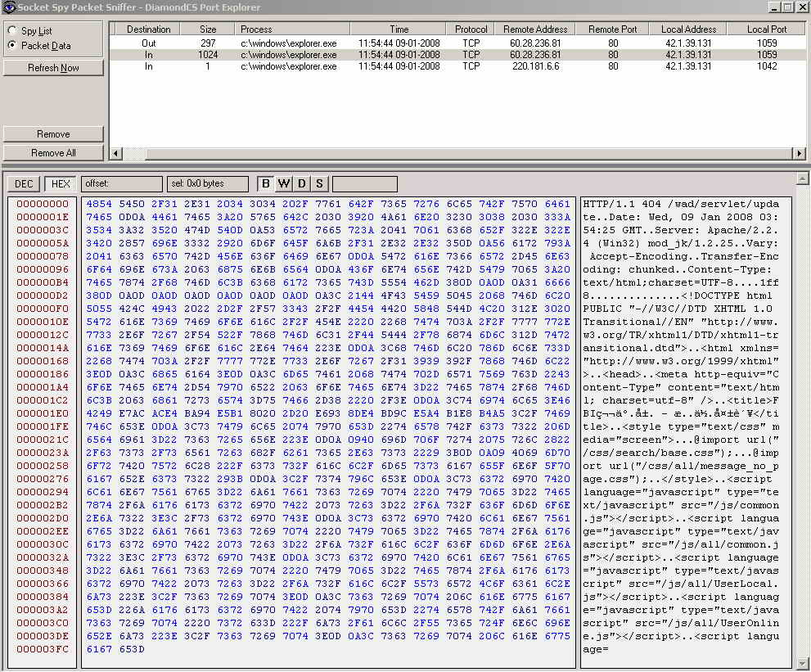Switch offset display to HEX
This screenshot has width=811, height=672.
(60, 184)
